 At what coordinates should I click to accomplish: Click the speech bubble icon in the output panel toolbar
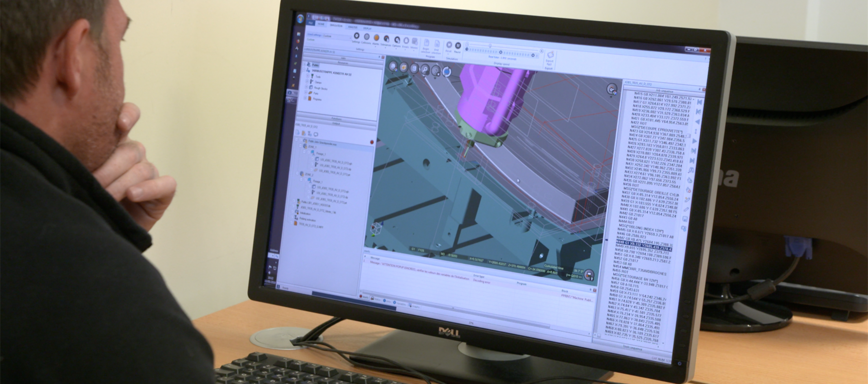(316, 134)
